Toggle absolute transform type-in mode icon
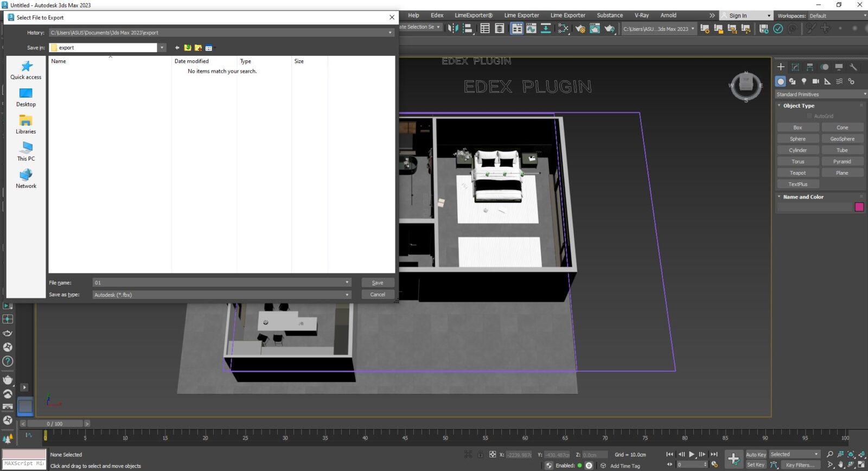This screenshot has height=471, width=868. (x=493, y=455)
